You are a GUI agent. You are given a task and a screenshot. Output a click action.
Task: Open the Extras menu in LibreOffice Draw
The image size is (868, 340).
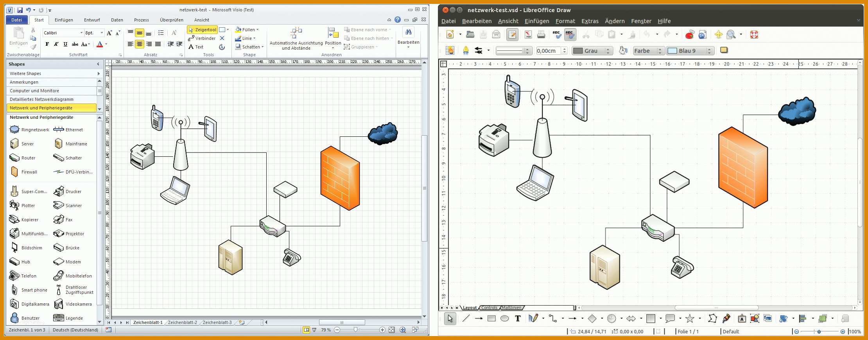pyautogui.click(x=590, y=21)
